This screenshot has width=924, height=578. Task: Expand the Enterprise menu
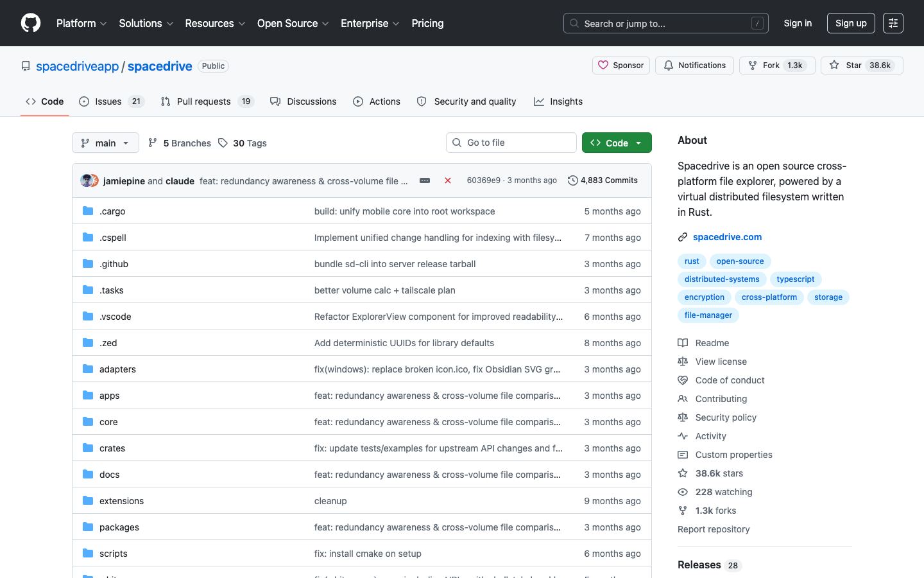(370, 23)
